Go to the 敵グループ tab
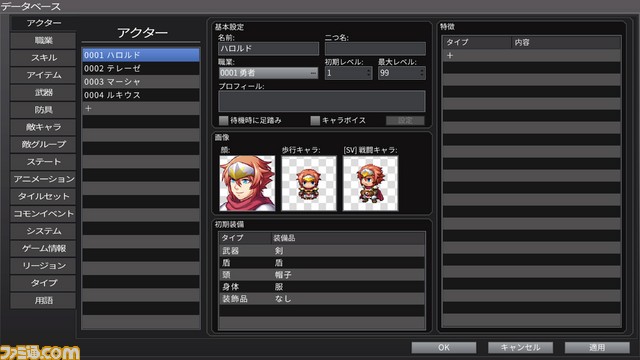The width and height of the screenshot is (640, 360). (43, 144)
